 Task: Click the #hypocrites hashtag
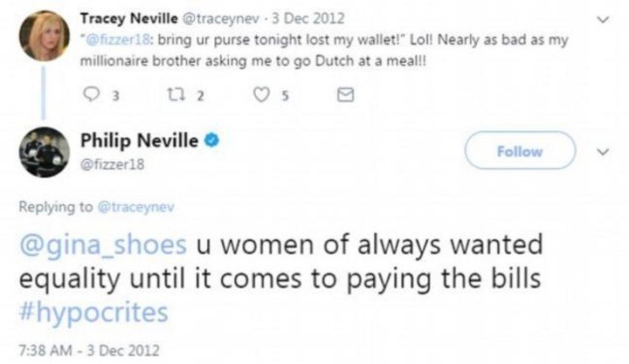coord(86,312)
